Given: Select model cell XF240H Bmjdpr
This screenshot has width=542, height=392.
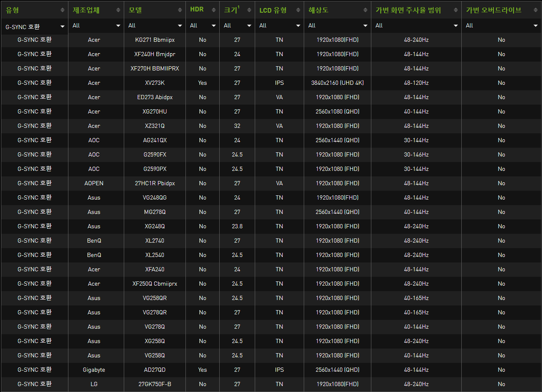Looking at the screenshot, I should pyautogui.click(x=155, y=54).
